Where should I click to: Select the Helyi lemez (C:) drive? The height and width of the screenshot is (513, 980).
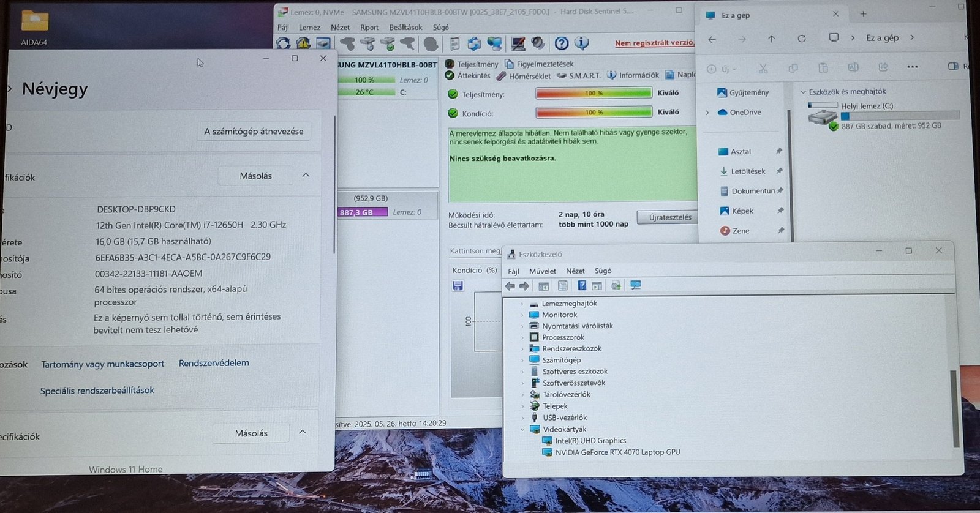883,115
